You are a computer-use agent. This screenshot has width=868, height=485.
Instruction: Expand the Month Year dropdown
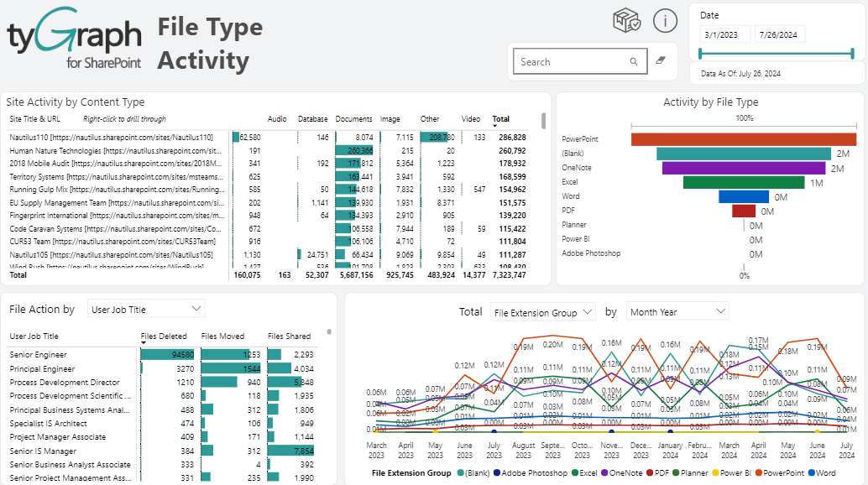677,310
